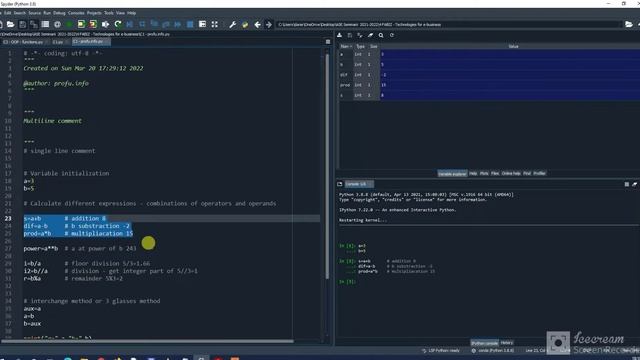Switch to Variable explorer pane tab
The image size is (640, 360).
pos(452,173)
